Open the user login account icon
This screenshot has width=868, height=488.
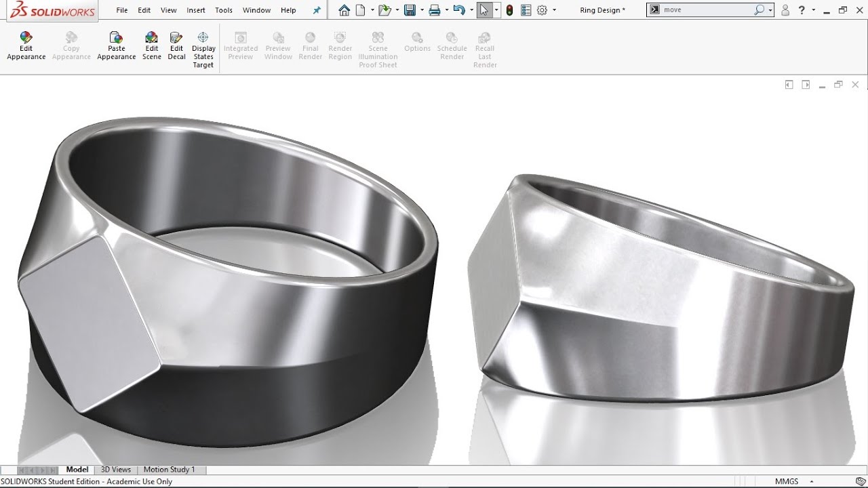click(x=785, y=10)
